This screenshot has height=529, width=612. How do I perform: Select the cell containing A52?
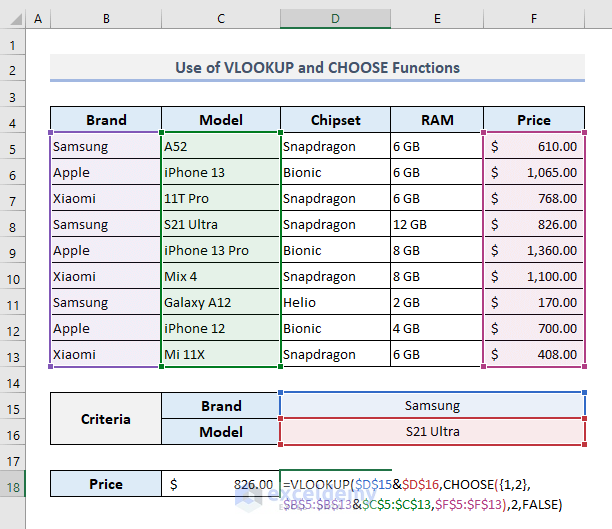pyautogui.click(x=221, y=146)
